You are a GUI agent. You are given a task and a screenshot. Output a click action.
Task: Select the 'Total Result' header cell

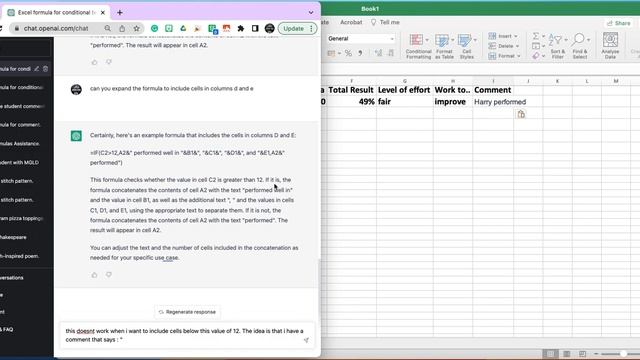click(351, 90)
